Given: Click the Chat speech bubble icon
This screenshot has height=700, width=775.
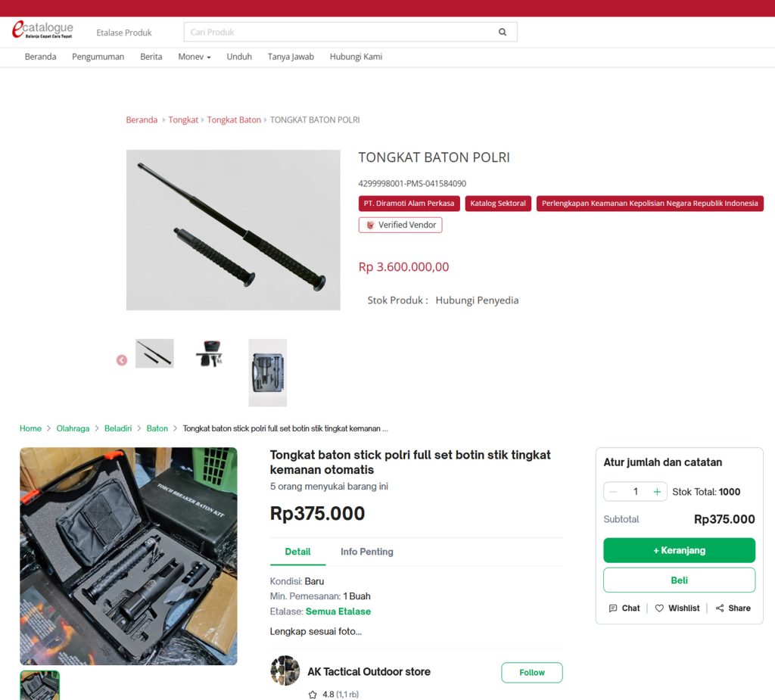Looking at the screenshot, I should click(x=613, y=608).
